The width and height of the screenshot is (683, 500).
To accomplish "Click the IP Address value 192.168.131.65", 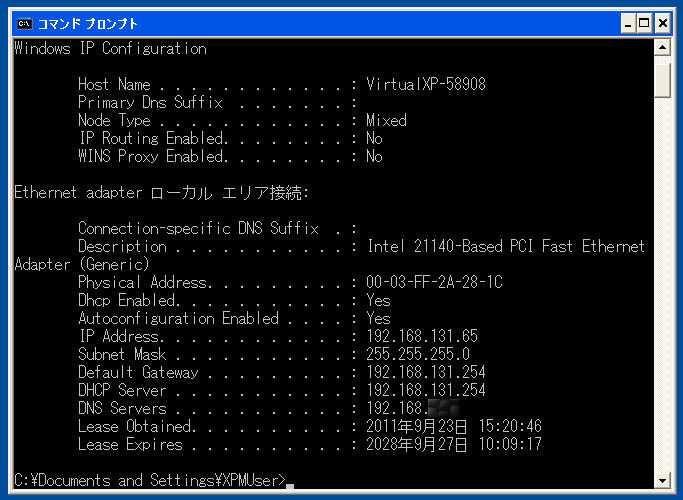I will (422, 336).
